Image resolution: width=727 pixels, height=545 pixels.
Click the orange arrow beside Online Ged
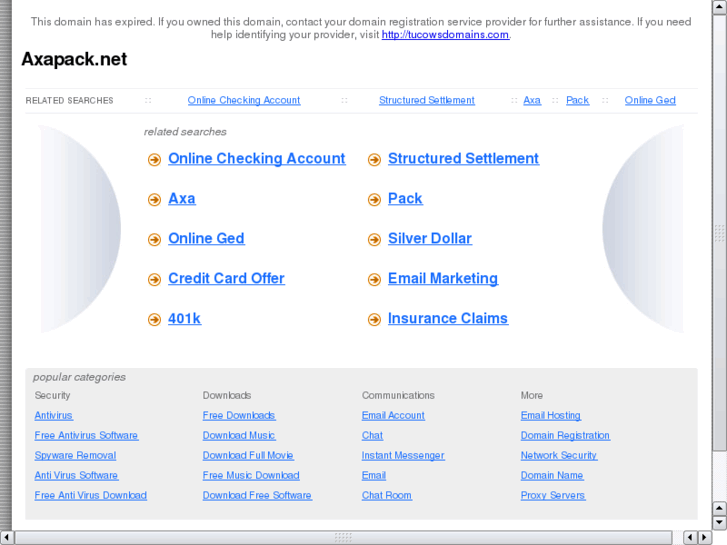point(154,240)
